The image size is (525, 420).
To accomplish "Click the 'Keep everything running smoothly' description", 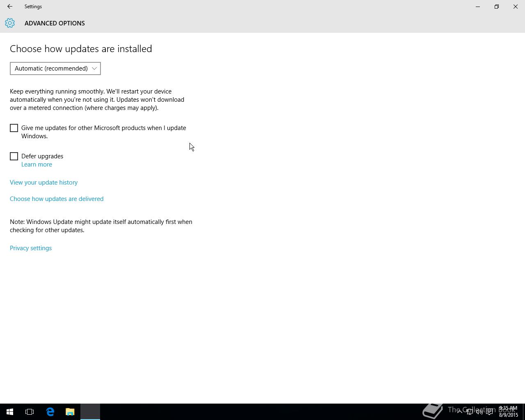I will coord(97,100).
